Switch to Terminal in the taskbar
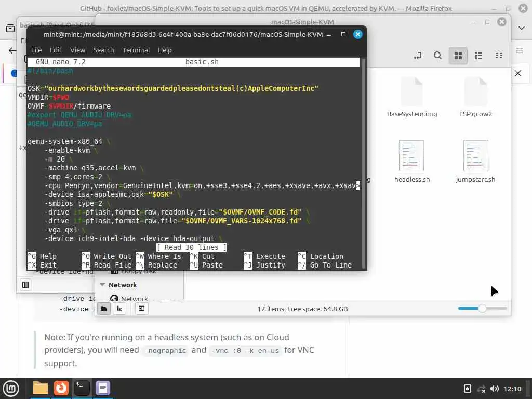This screenshot has width=532, height=399. point(82,388)
